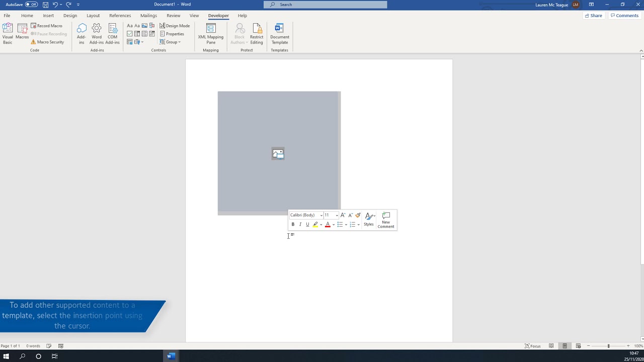The width and height of the screenshot is (644, 362).
Task: Start Record Macro
Action: [x=46, y=26]
